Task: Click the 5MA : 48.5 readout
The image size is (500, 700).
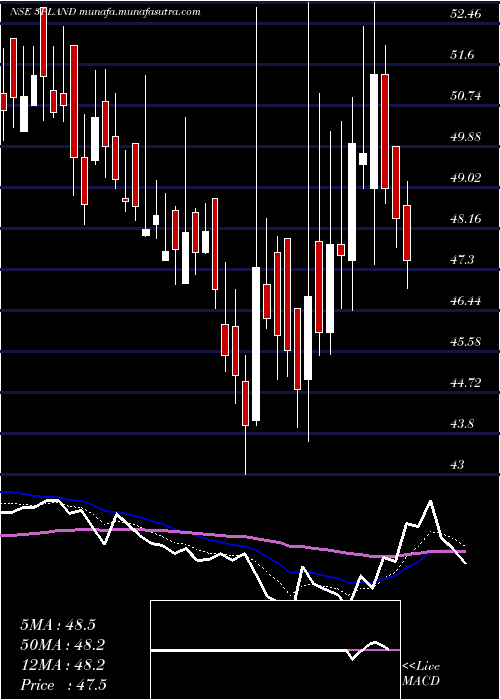Action: (x=58, y=625)
